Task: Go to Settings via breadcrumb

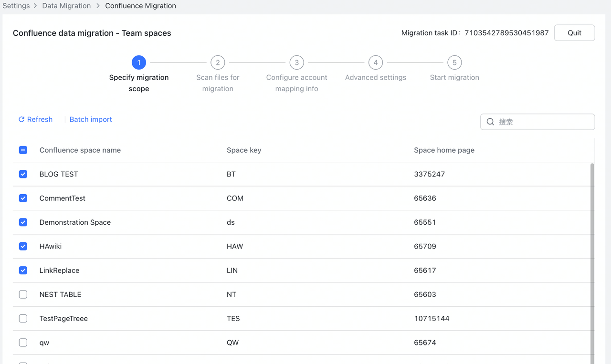Action: point(16,6)
